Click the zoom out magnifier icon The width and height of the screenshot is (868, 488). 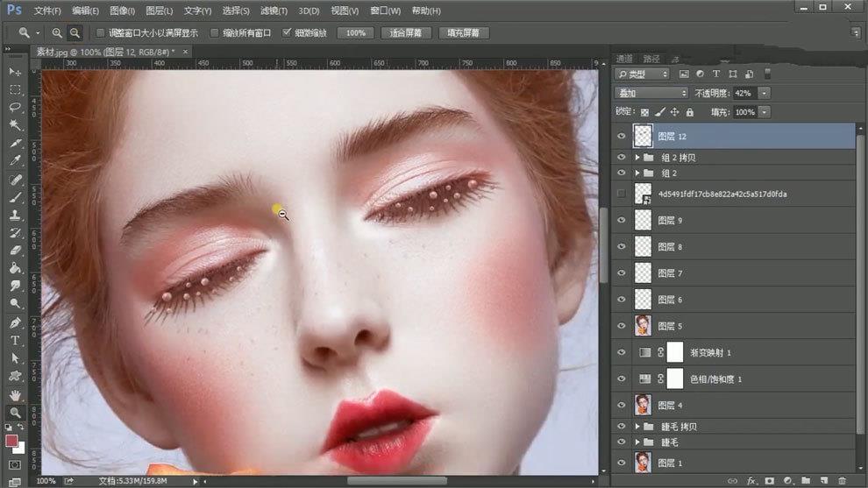click(x=75, y=32)
